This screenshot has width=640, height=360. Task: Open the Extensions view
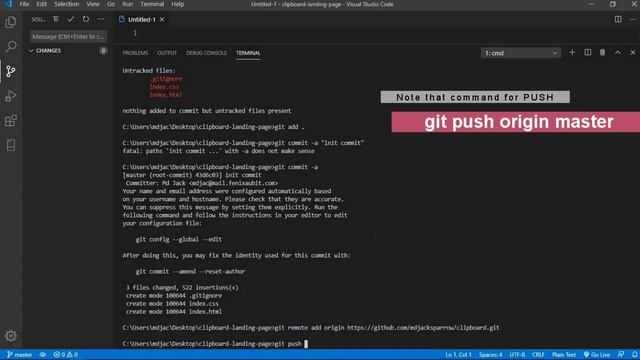[11, 120]
